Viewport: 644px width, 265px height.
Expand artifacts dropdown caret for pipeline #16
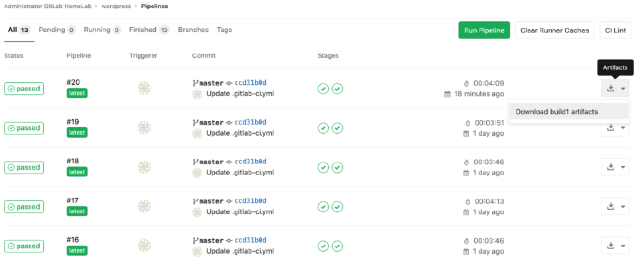click(623, 246)
